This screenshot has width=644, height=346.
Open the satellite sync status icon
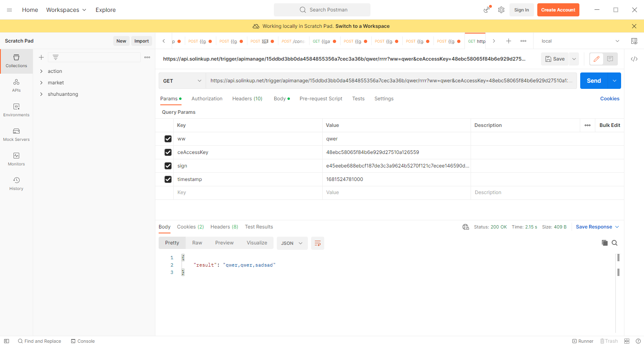click(x=487, y=9)
